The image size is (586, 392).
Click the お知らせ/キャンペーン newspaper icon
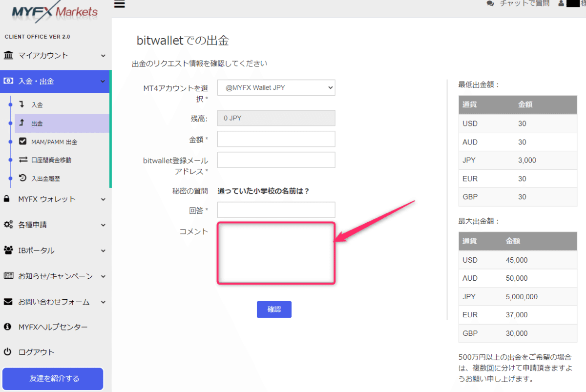[8, 276]
